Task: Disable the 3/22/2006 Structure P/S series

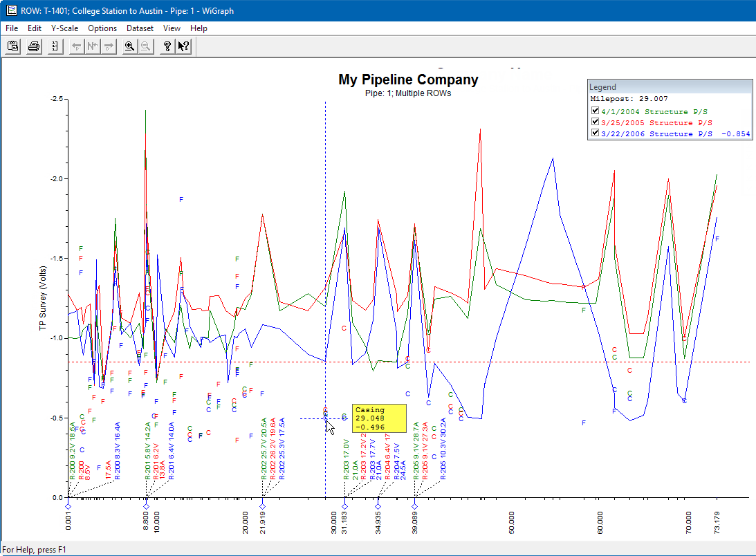Action: coord(595,133)
